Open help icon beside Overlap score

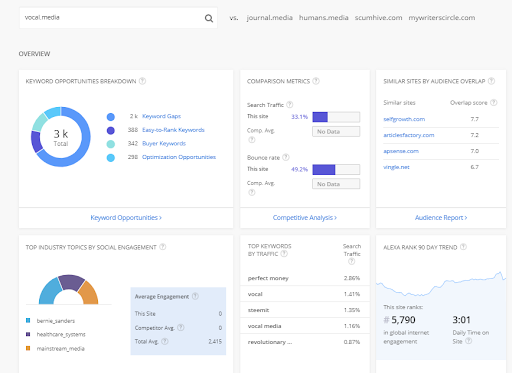494,103
